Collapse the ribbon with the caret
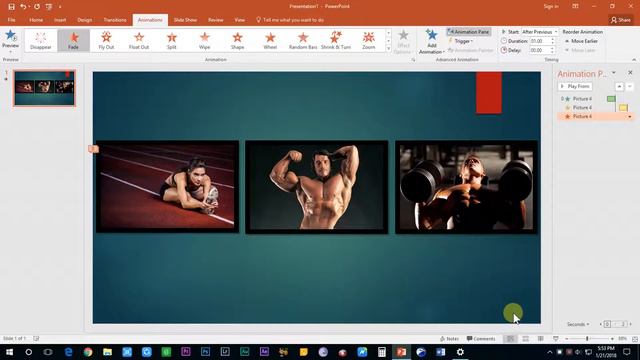The image size is (640, 360). click(634, 60)
